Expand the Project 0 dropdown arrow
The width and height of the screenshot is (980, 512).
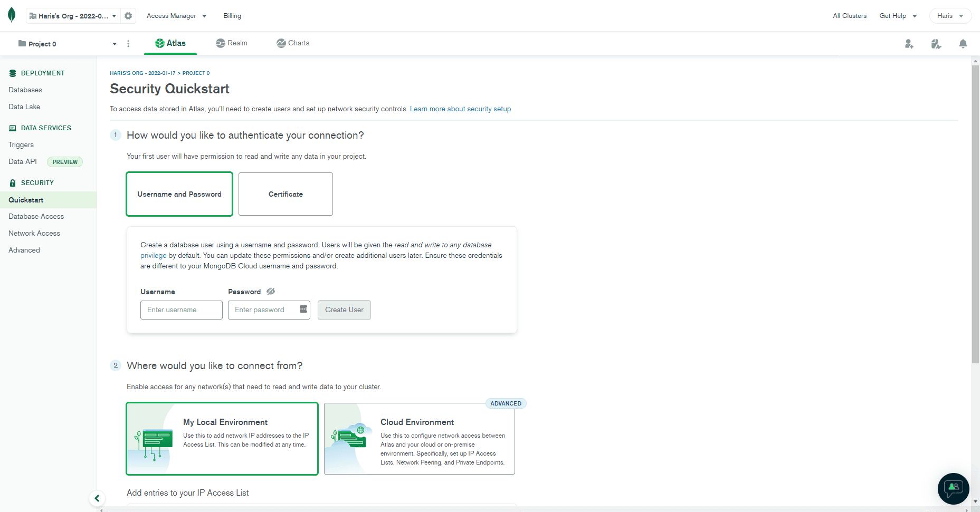[115, 44]
